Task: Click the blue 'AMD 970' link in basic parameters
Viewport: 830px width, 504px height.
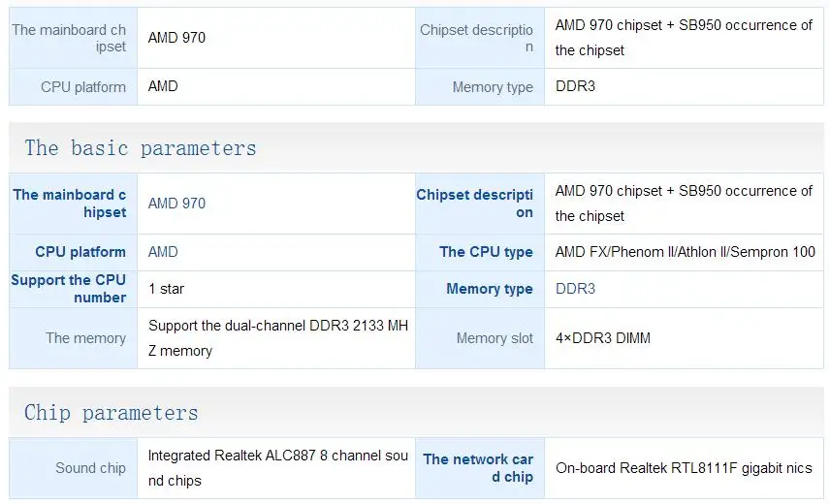Action: point(176,204)
